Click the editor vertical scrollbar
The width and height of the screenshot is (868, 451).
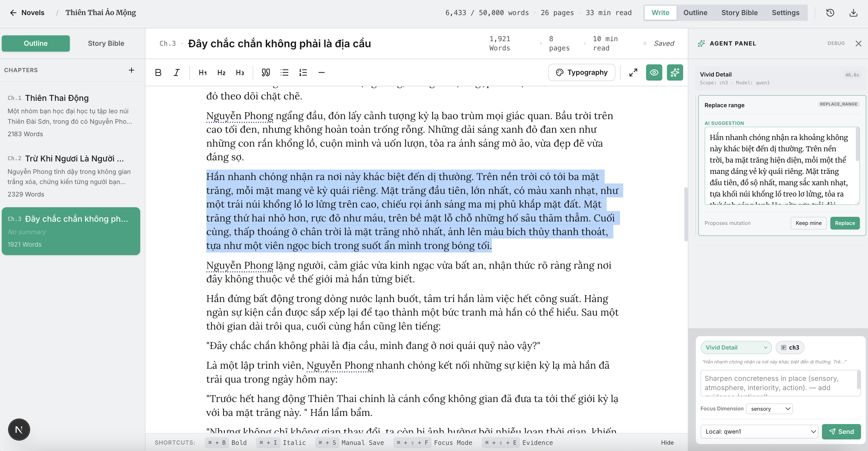point(686,214)
